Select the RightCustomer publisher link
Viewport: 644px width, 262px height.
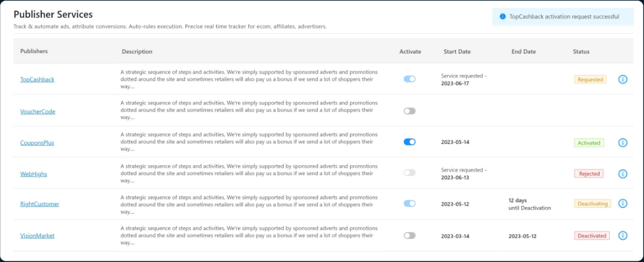(40, 204)
